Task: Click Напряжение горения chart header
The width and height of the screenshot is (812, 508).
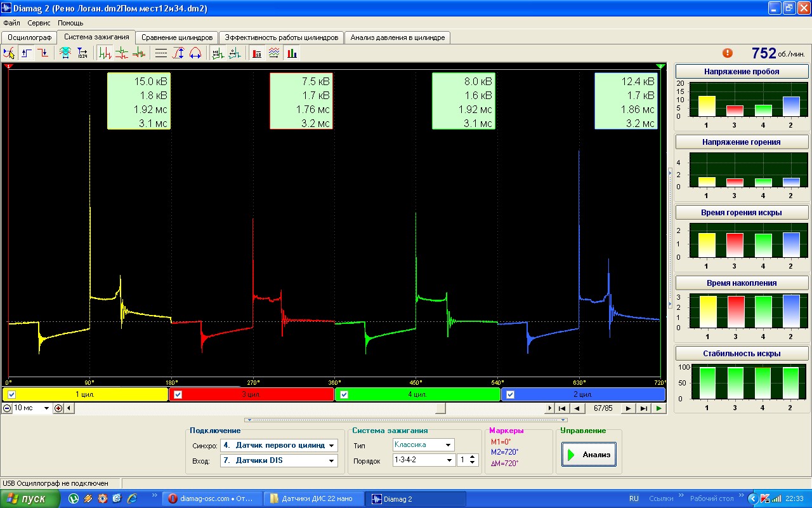Action: pyautogui.click(x=742, y=142)
